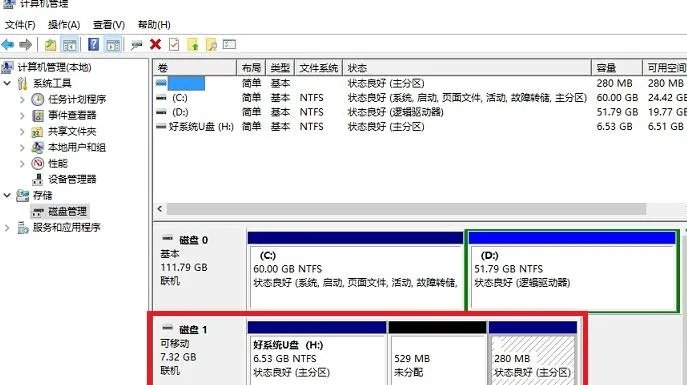Sort by the 布局 column header
This screenshot has height=385, width=687.
pyautogui.click(x=251, y=68)
